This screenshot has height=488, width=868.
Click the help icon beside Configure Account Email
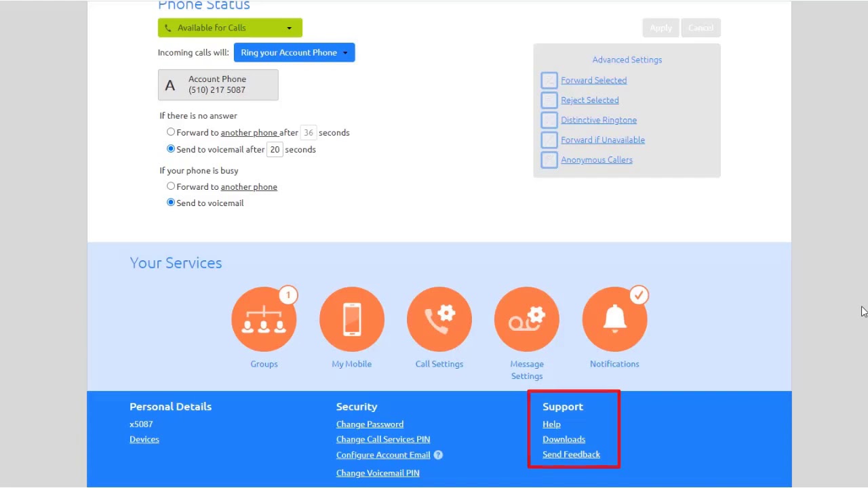click(x=438, y=455)
